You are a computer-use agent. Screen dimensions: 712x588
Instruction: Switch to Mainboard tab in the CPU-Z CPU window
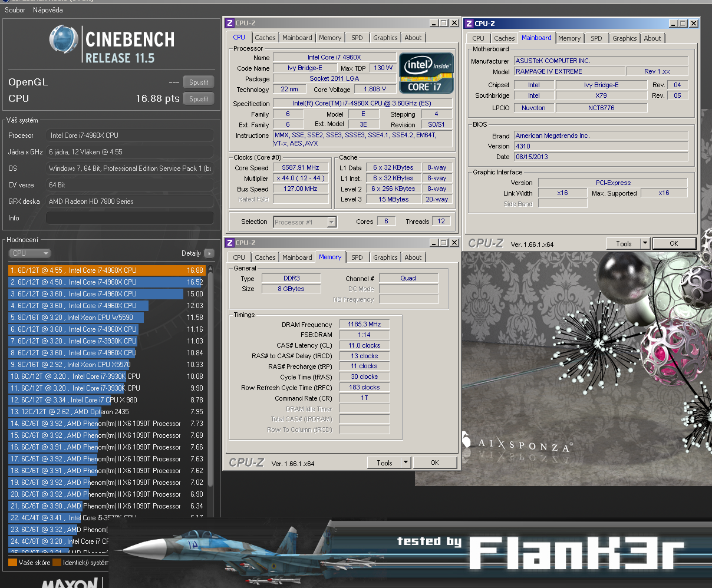pyautogui.click(x=297, y=38)
